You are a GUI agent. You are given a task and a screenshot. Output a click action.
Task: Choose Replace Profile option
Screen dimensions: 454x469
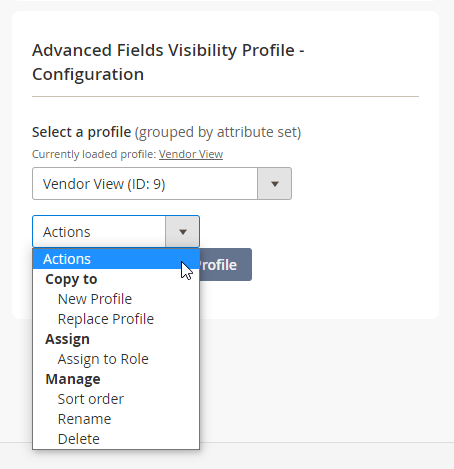click(x=106, y=319)
